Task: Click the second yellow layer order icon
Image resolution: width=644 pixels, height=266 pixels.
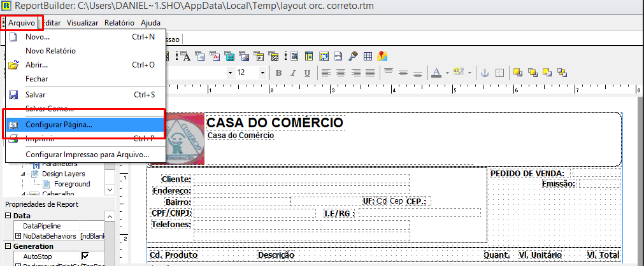Action: [x=533, y=73]
